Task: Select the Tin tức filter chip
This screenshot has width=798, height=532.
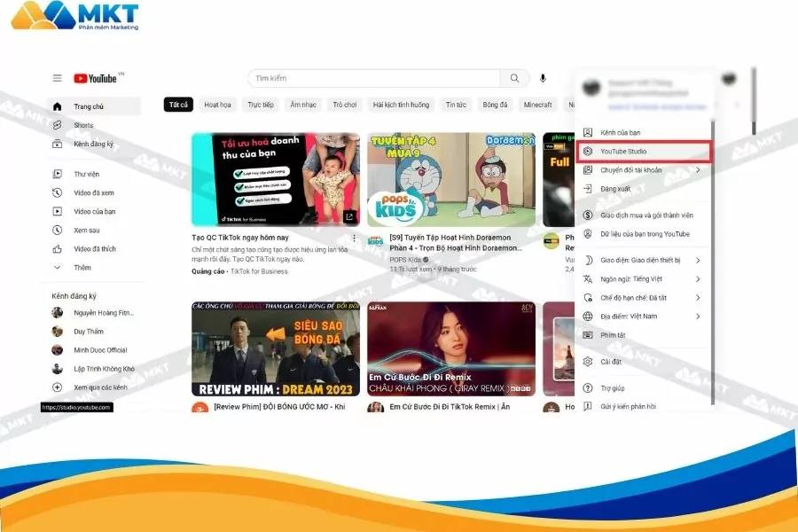Action: coord(456,105)
